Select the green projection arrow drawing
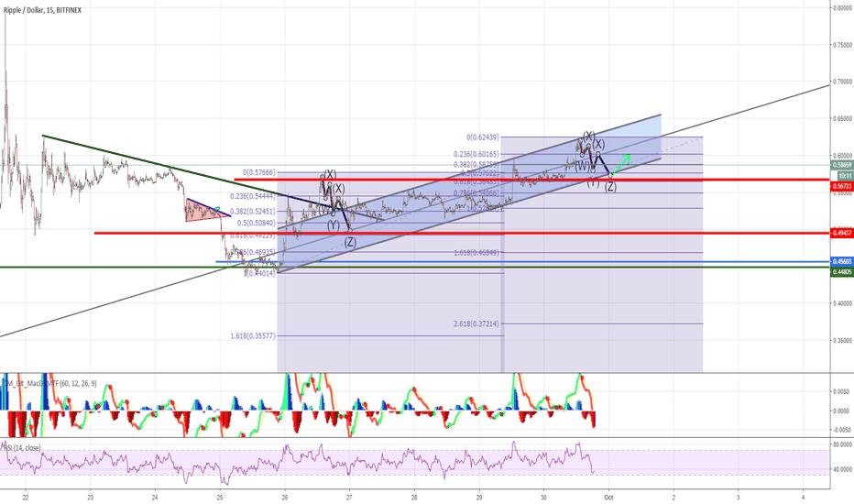854x504 pixels. 620,166
